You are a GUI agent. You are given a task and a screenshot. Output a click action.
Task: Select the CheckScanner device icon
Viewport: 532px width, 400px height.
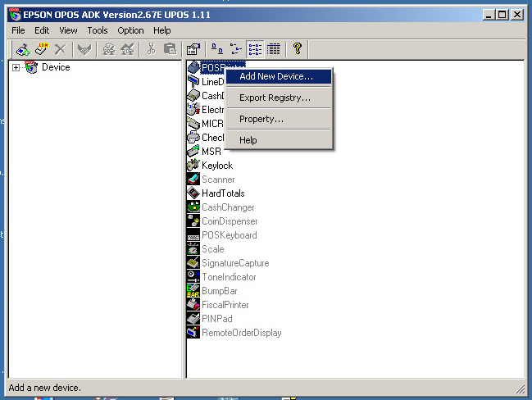[193, 137]
